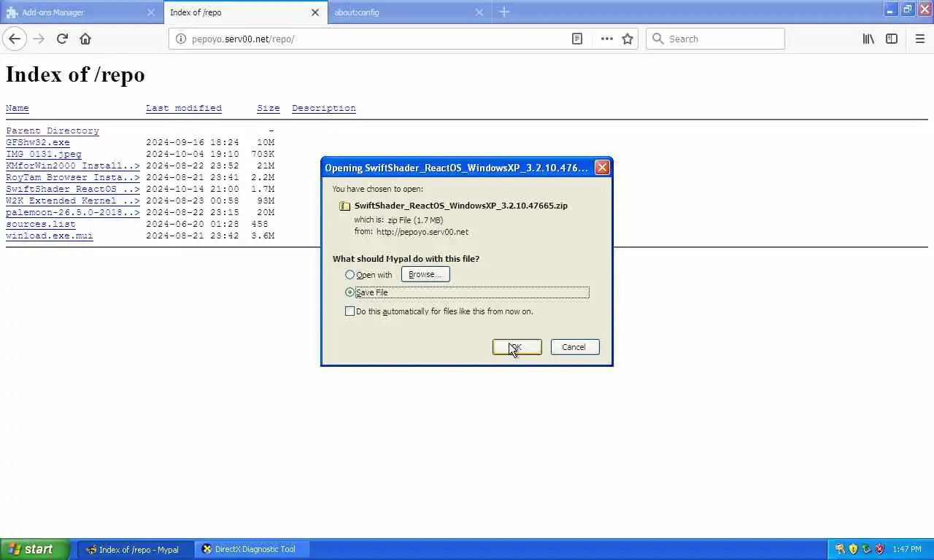Open the Library icon

tap(868, 39)
